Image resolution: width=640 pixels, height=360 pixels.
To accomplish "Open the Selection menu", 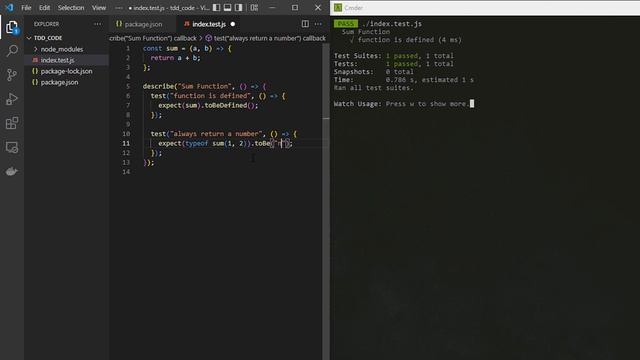I will (71, 7).
